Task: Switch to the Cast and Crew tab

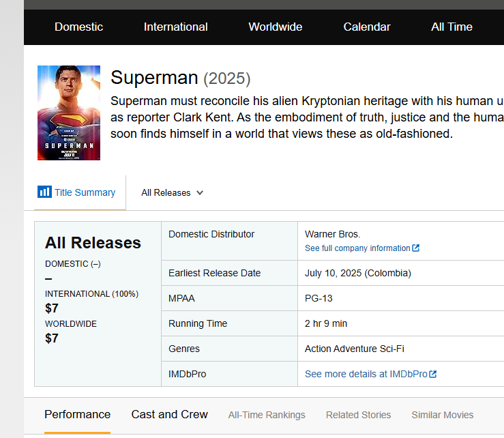Action: point(169,415)
